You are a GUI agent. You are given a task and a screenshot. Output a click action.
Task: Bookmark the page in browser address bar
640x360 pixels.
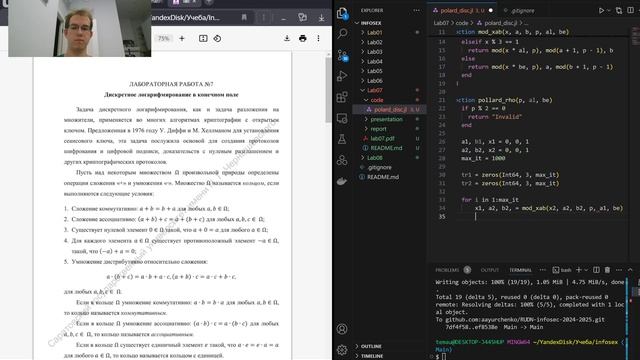244,18
